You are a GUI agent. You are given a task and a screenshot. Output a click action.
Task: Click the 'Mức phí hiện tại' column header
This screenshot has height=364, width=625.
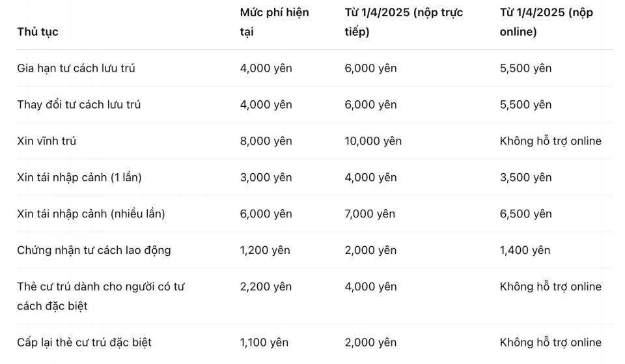point(274,22)
